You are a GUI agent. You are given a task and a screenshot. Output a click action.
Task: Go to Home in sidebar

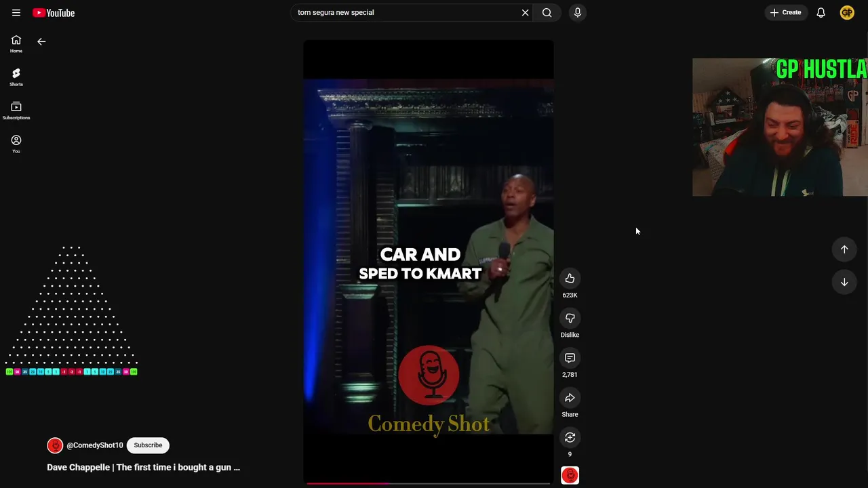16,44
